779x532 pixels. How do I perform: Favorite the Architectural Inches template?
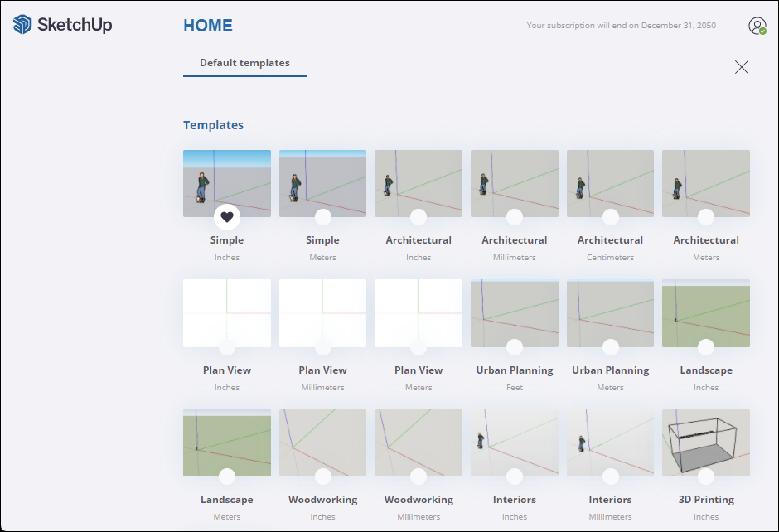(x=419, y=217)
